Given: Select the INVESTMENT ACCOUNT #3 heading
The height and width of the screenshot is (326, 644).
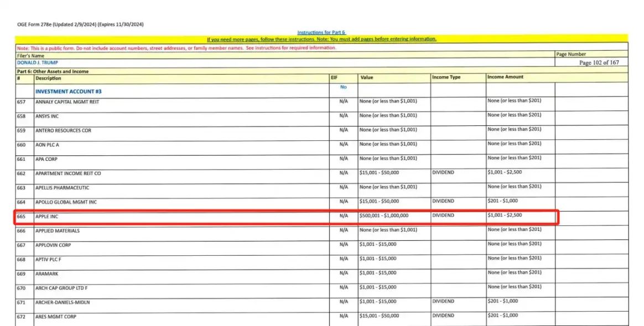Looking at the screenshot, I should pos(68,91).
